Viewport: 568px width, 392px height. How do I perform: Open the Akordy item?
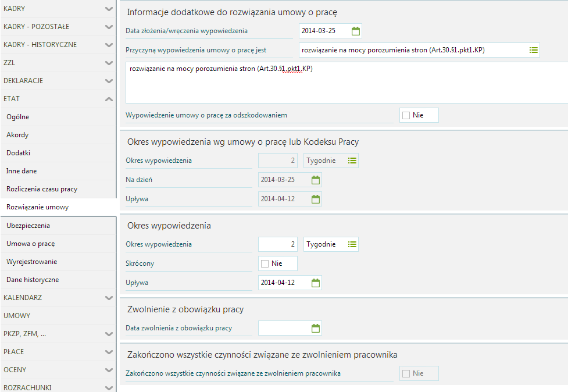[58, 135]
